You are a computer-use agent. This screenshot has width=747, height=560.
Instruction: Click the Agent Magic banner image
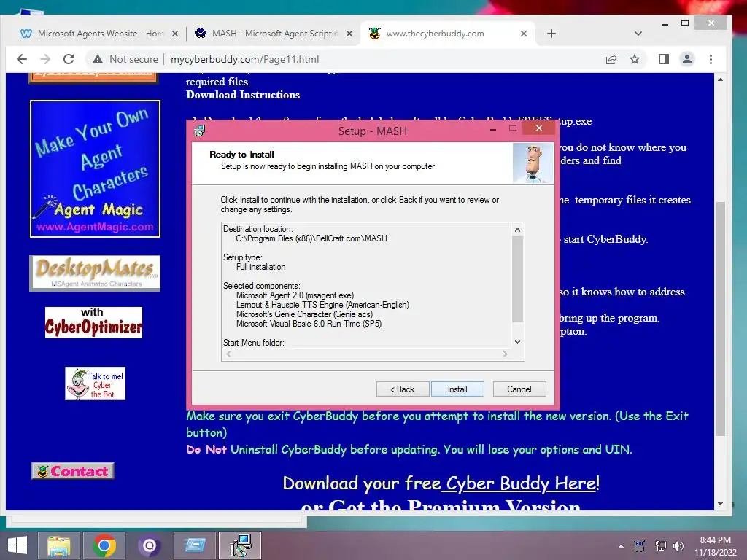pyautogui.click(x=95, y=168)
